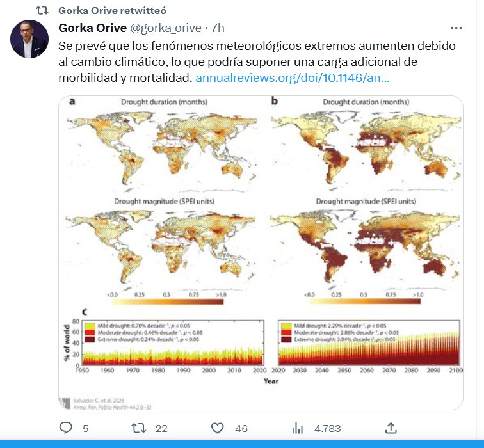Image resolution: width=484 pixels, height=448 pixels.
Task: Follow the annualreviews.org link
Action: [292, 78]
